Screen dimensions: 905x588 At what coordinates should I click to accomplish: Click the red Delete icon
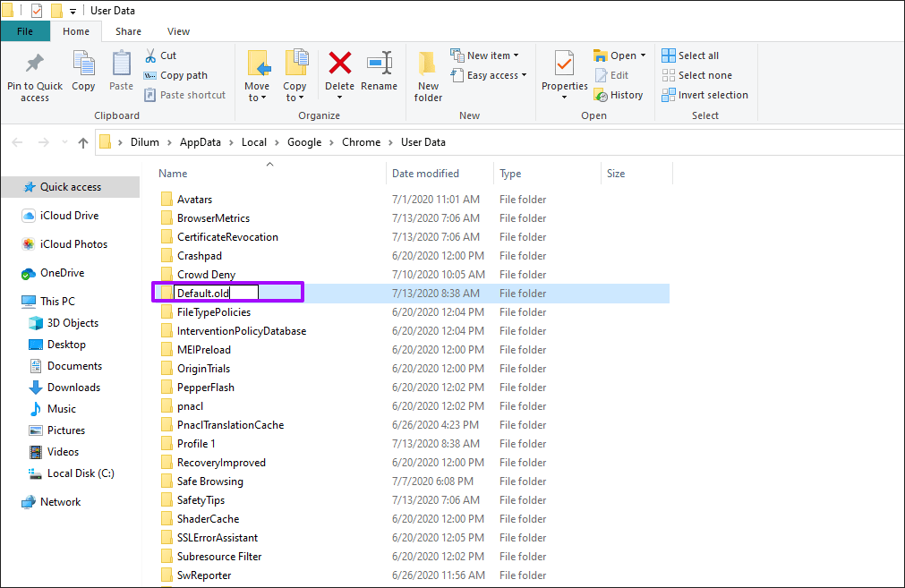pyautogui.click(x=339, y=64)
